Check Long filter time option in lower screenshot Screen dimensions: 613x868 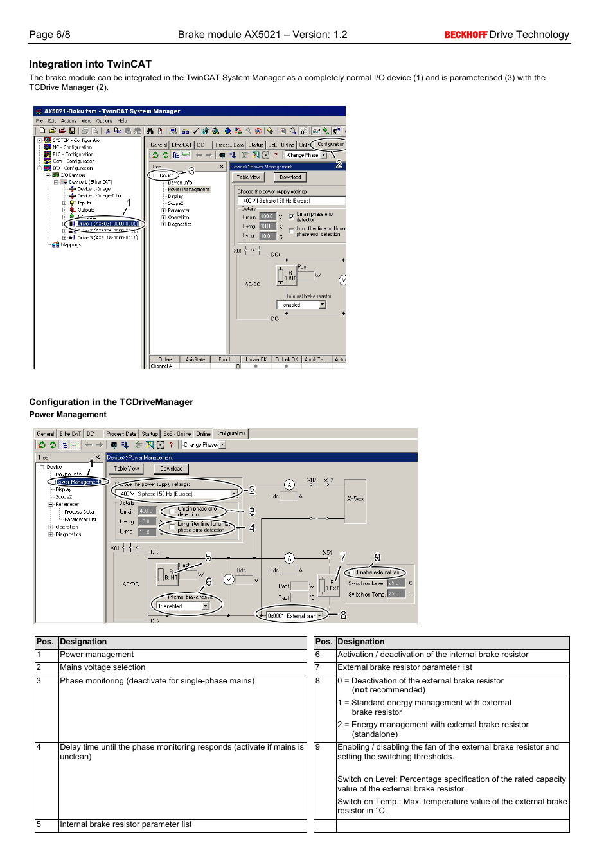click(172, 527)
